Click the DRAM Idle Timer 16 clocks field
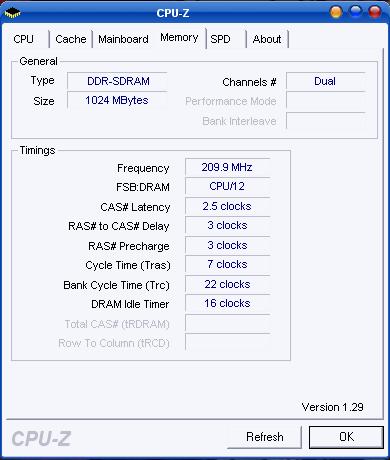The width and height of the screenshot is (390, 460). 227,303
